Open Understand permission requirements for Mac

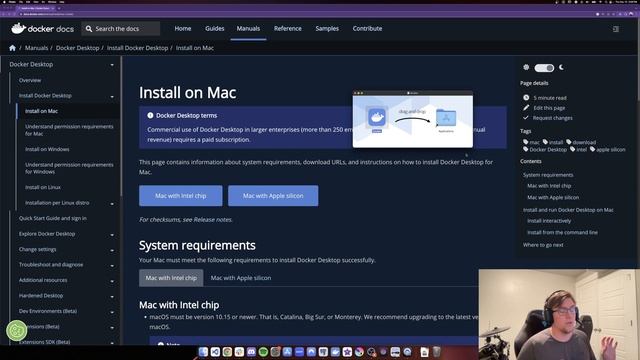pyautogui.click(x=69, y=130)
